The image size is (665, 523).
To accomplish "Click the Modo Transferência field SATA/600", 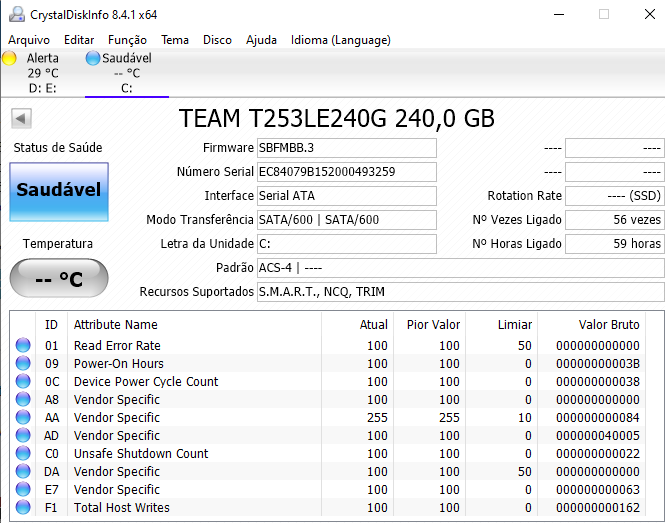I will click(x=346, y=220).
